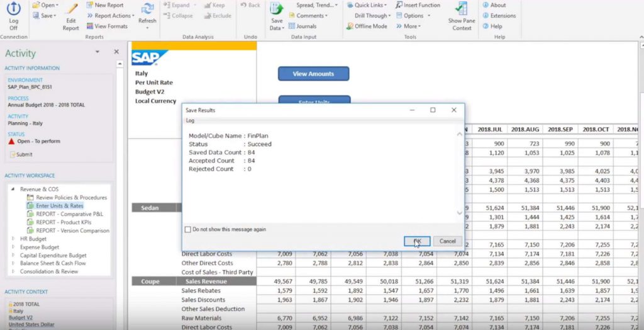Open the Report Actions dropdown

[x=111, y=16]
